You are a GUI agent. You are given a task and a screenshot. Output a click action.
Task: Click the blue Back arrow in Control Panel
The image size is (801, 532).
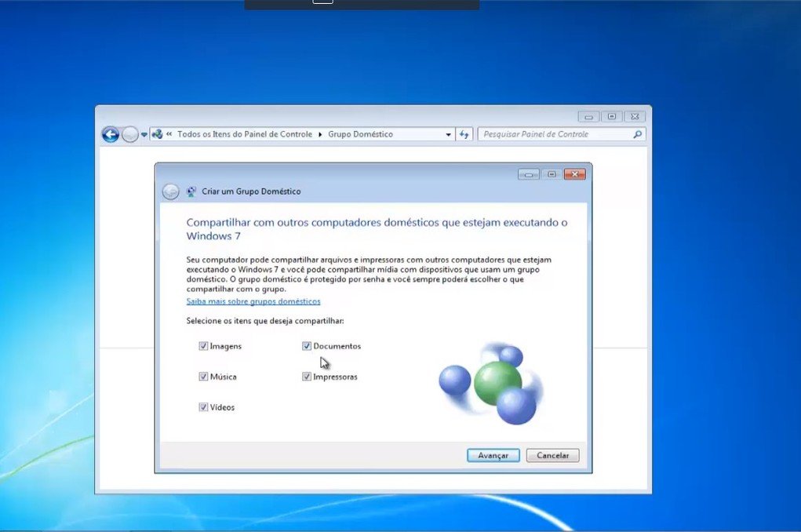[110, 134]
